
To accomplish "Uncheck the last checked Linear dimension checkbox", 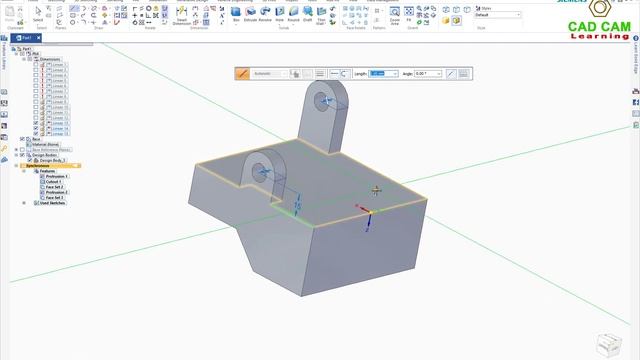I will [36, 133].
